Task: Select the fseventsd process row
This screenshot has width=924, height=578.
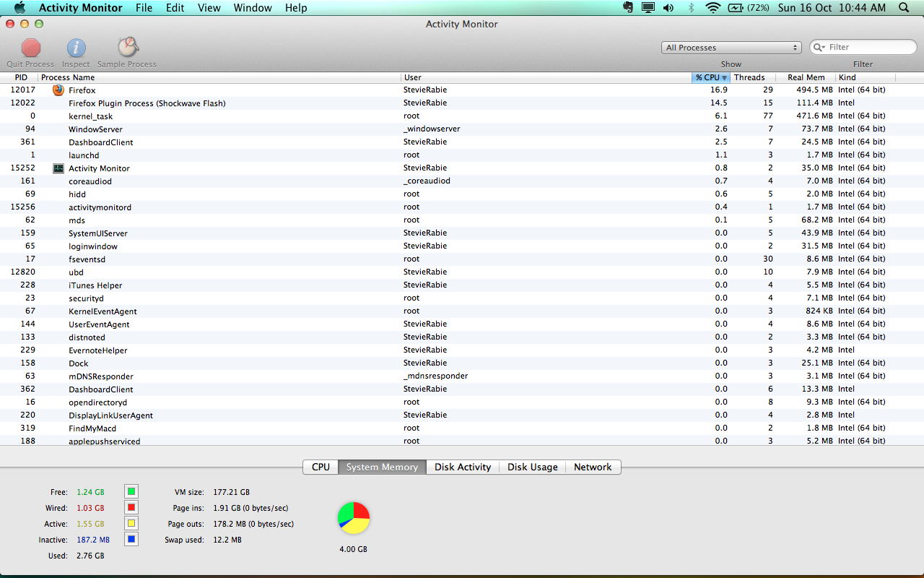Action: 462,259
